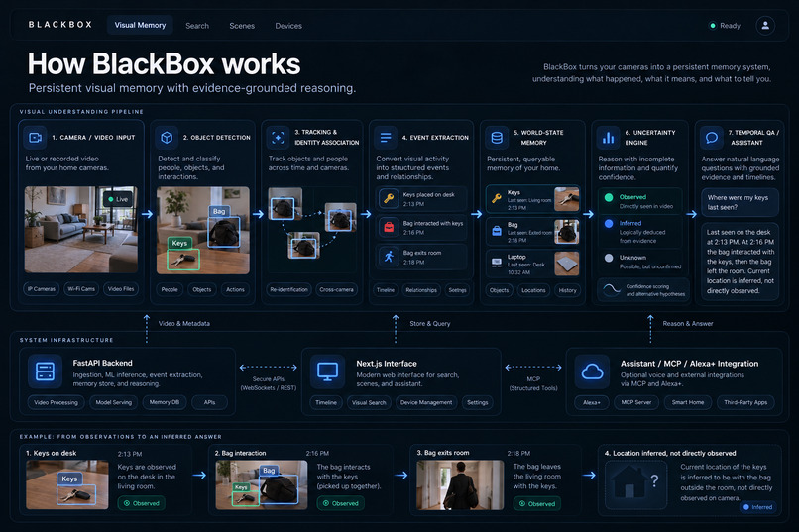This screenshot has width=799, height=532.
Task: Click the FastAPI Backend server icon
Action: (45, 372)
